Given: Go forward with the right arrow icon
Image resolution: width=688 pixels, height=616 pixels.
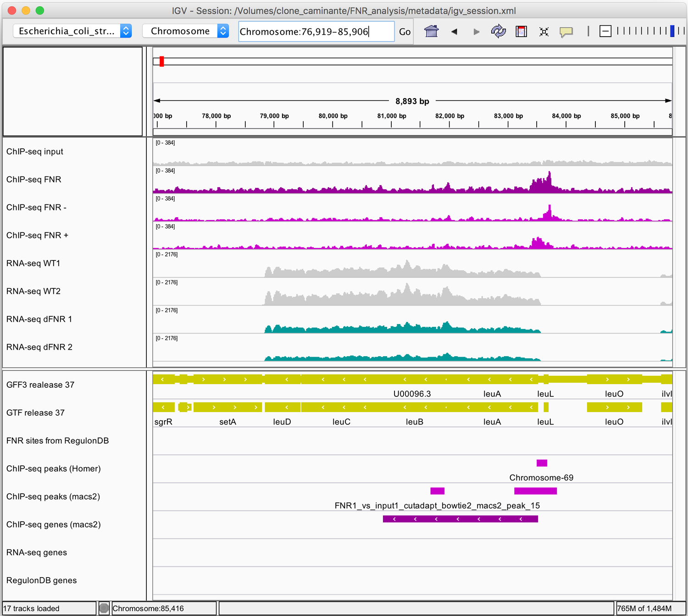Looking at the screenshot, I should click(x=476, y=31).
